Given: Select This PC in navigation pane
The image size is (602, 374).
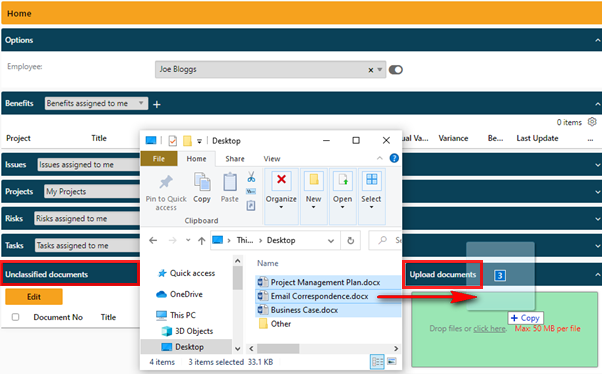Looking at the screenshot, I should click(176, 315).
